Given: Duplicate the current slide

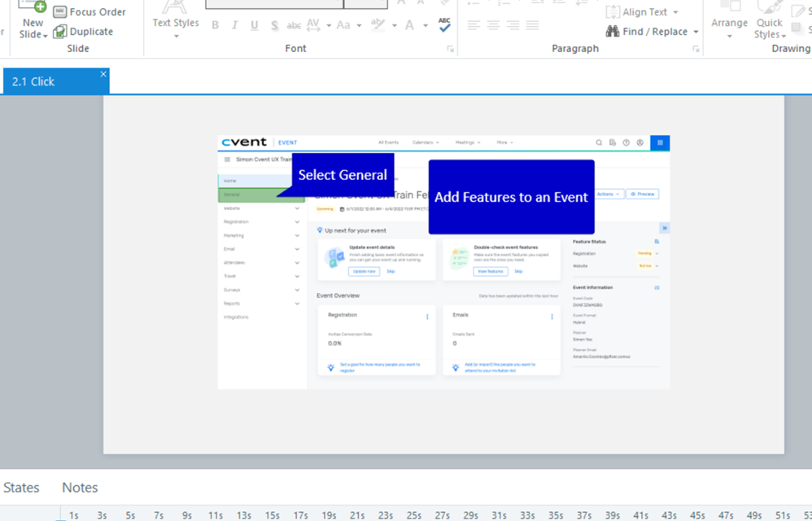Looking at the screenshot, I should (x=83, y=32).
